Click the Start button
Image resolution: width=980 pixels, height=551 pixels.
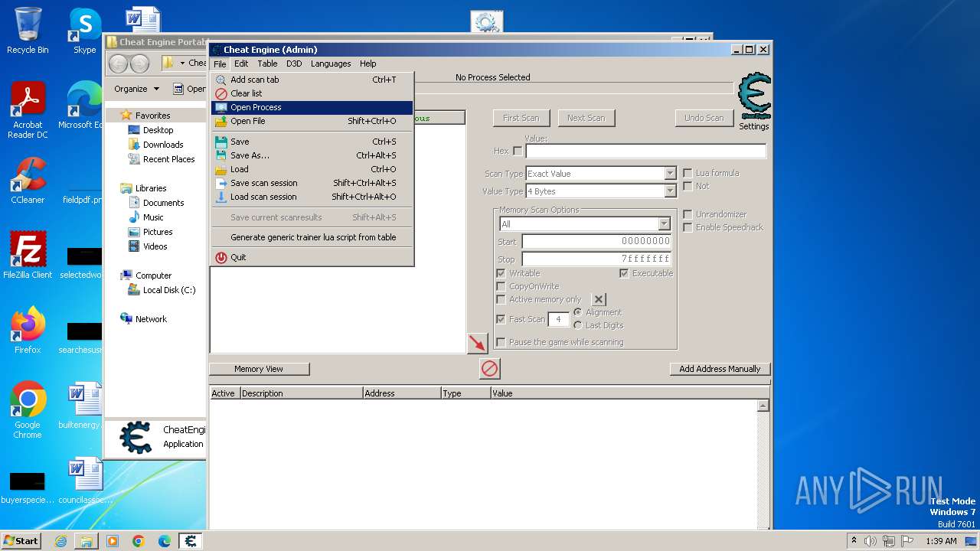[21, 541]
